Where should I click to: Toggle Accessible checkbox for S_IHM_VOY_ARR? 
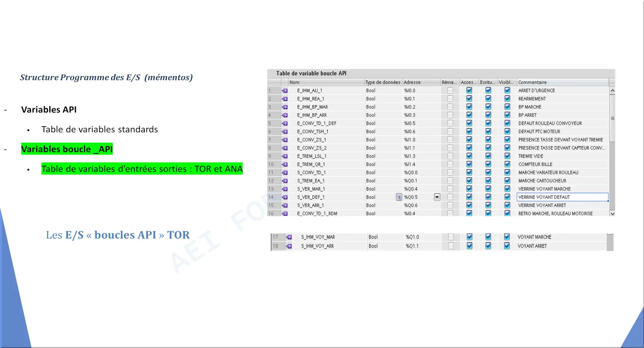[470, 246]
